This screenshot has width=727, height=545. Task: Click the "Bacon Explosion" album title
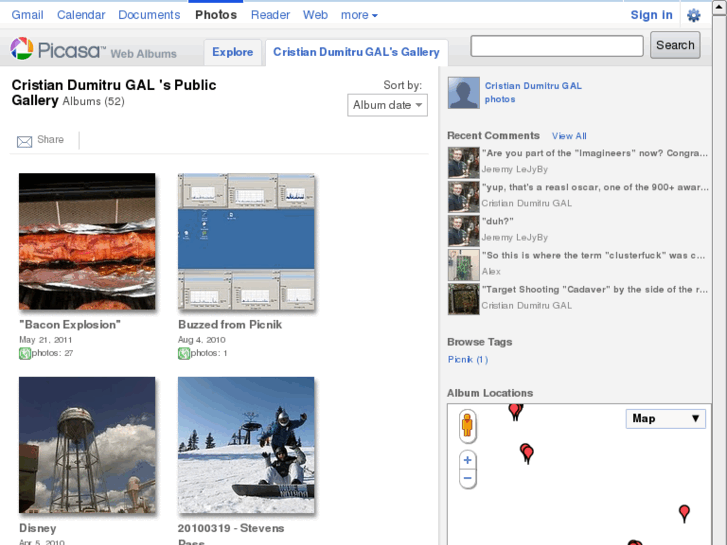coord(70,325)
